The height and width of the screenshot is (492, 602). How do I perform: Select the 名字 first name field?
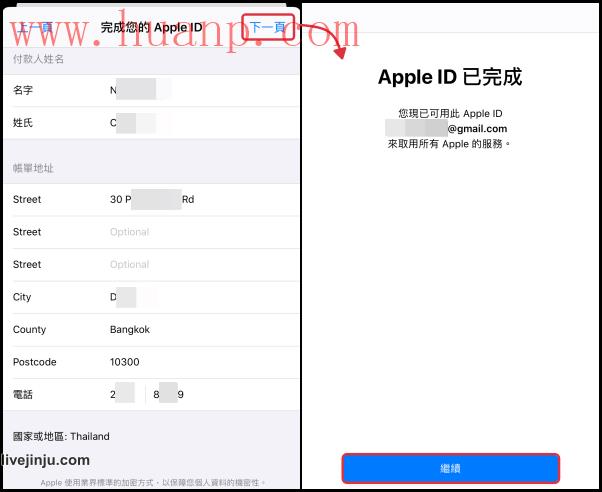(151, 90)
